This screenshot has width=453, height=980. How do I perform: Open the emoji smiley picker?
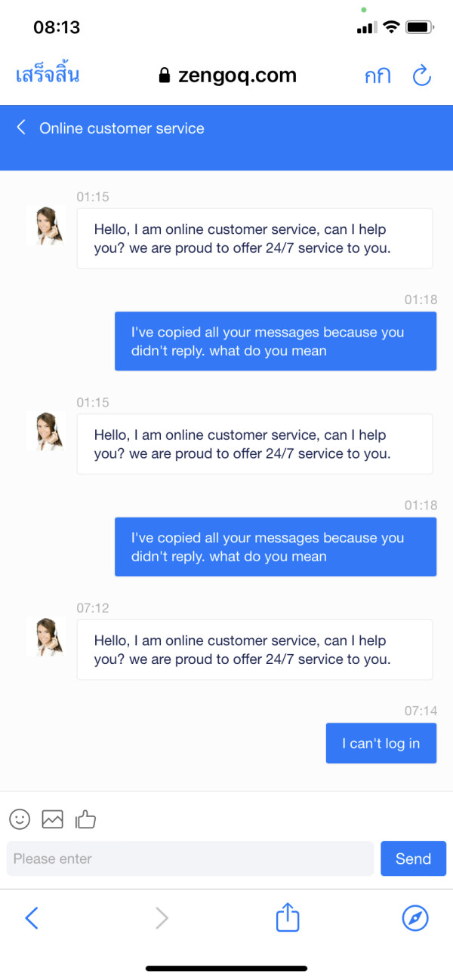[20, 819]
